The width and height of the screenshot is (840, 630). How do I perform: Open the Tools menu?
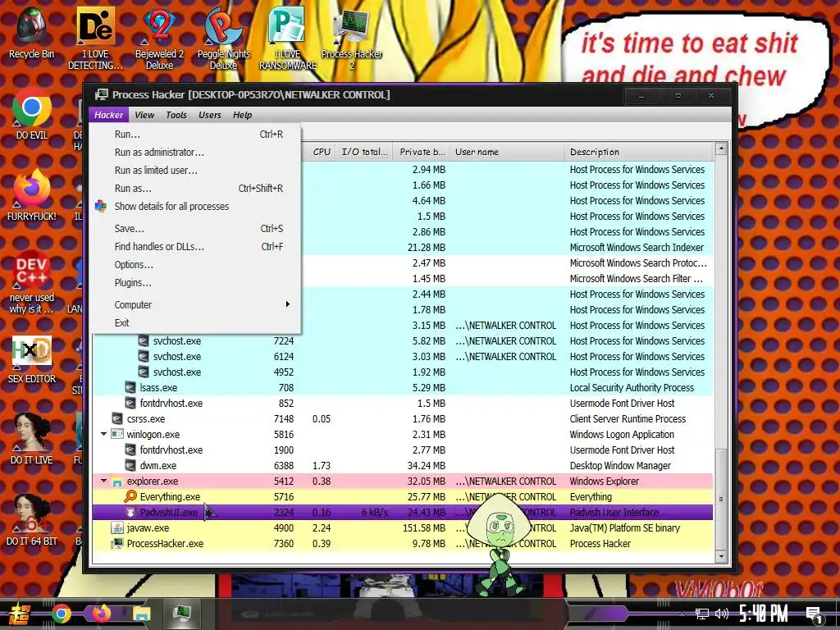click(176, 115)
